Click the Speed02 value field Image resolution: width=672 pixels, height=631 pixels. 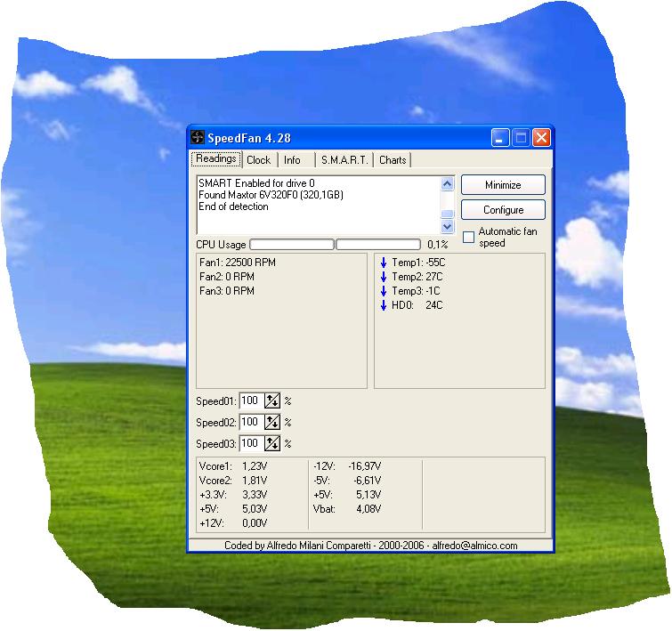[x=252, y=422]
